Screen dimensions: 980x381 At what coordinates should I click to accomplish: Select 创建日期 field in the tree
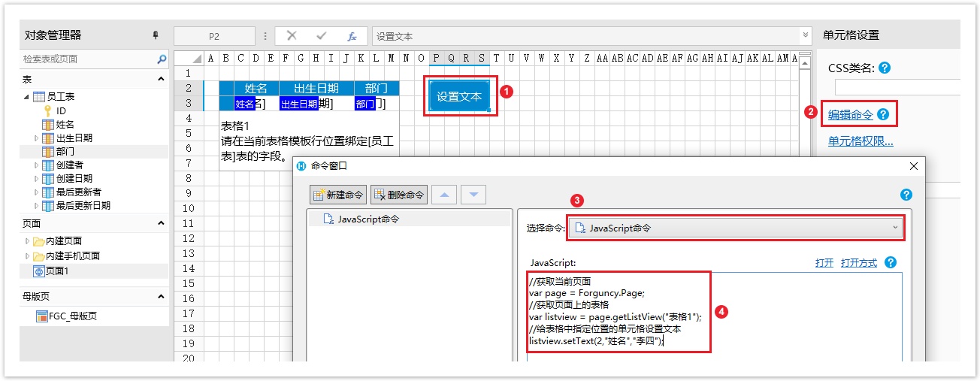pyautogui.click(x=74, y=178)
